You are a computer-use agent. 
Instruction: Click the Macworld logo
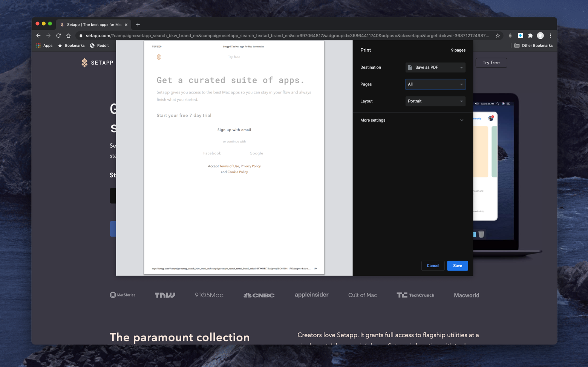pyautogui.click(x=467, y=295)
